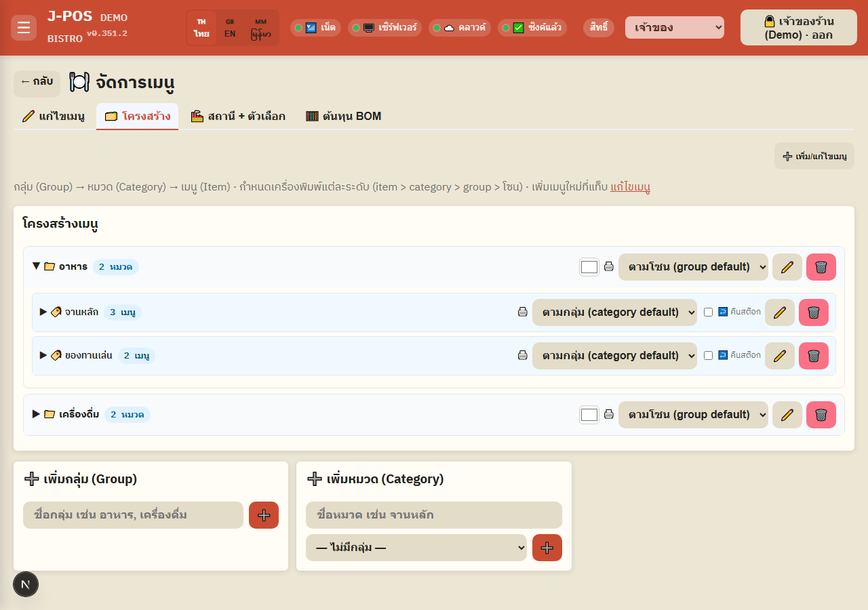Add the new category with plus button
868x610 pixels.
tap(547, 548)
